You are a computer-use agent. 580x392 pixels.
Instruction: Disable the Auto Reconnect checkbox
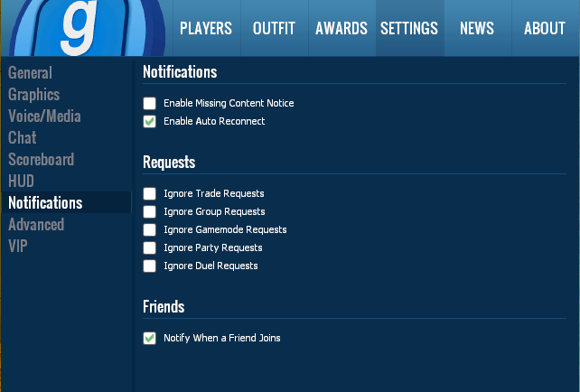150,121
